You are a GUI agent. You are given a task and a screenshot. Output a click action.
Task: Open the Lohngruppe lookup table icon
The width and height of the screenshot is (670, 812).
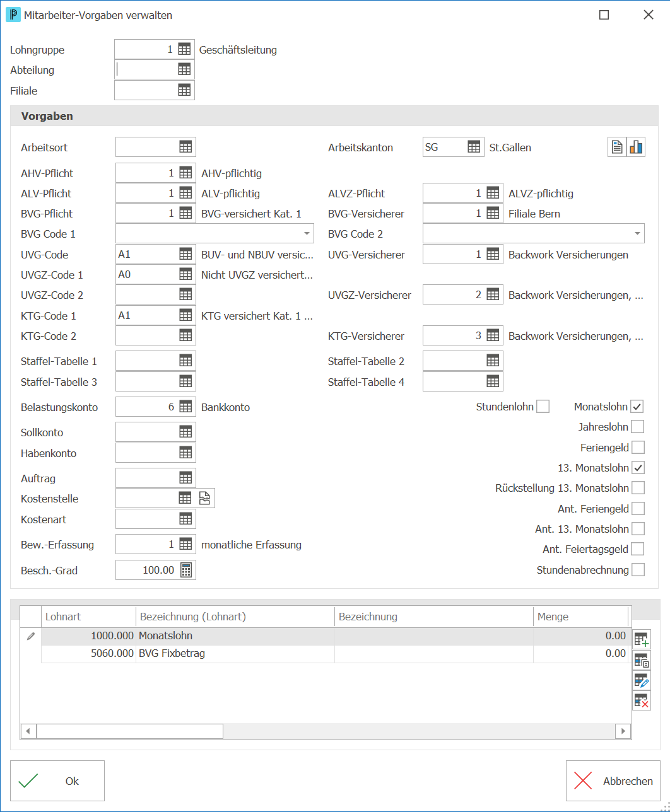[x=184, y=49]
